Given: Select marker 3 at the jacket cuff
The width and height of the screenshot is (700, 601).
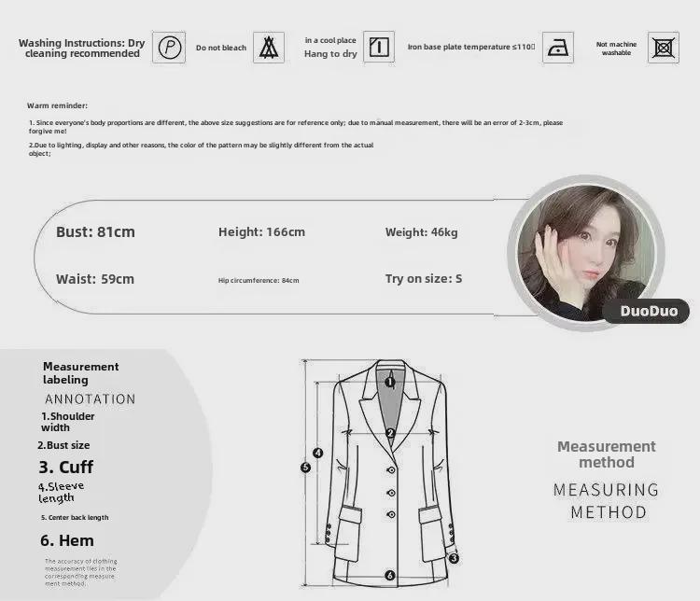Looking at the screenshot, I should coord(454,558).
